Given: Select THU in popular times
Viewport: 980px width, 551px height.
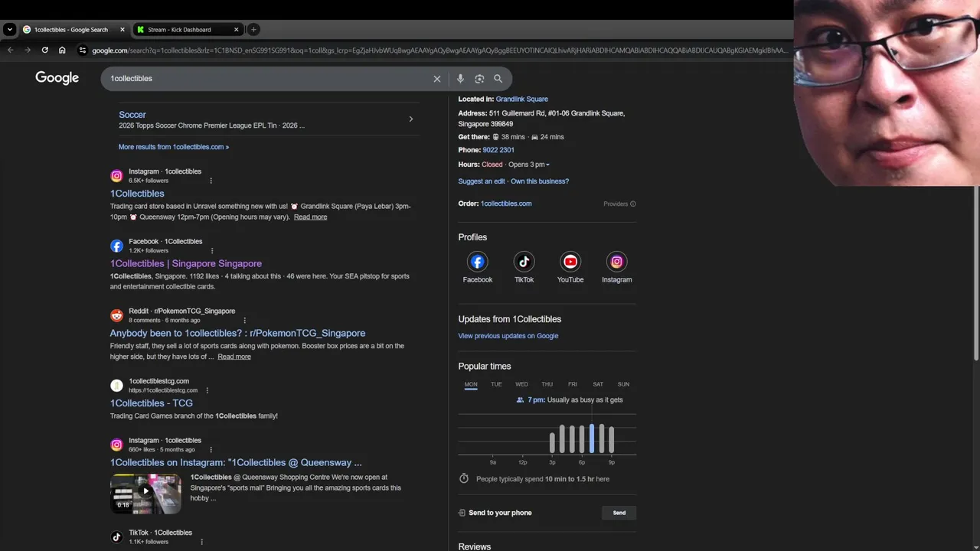Looking at the screenshot, I should pyautogui.click(x=547, y=384).
